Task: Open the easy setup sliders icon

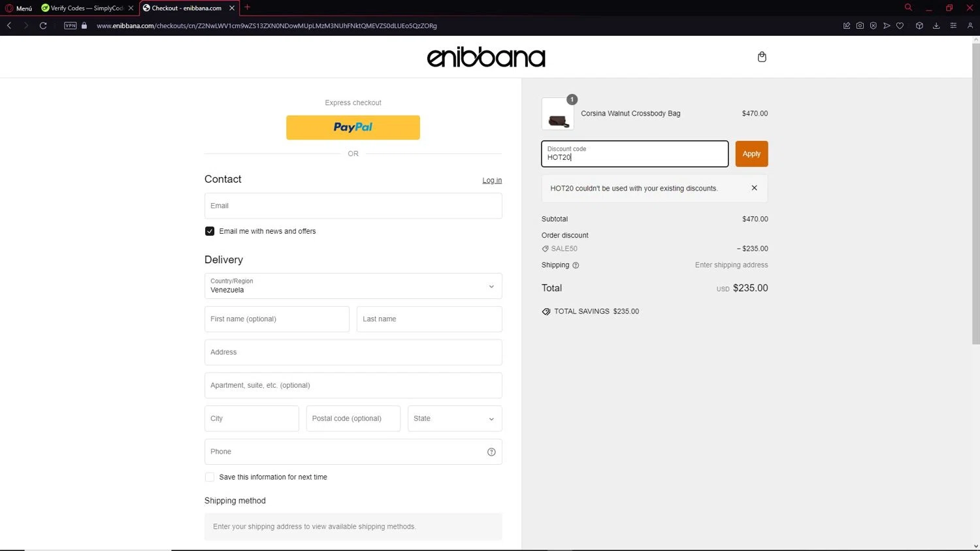Action: tap(953, 25)
